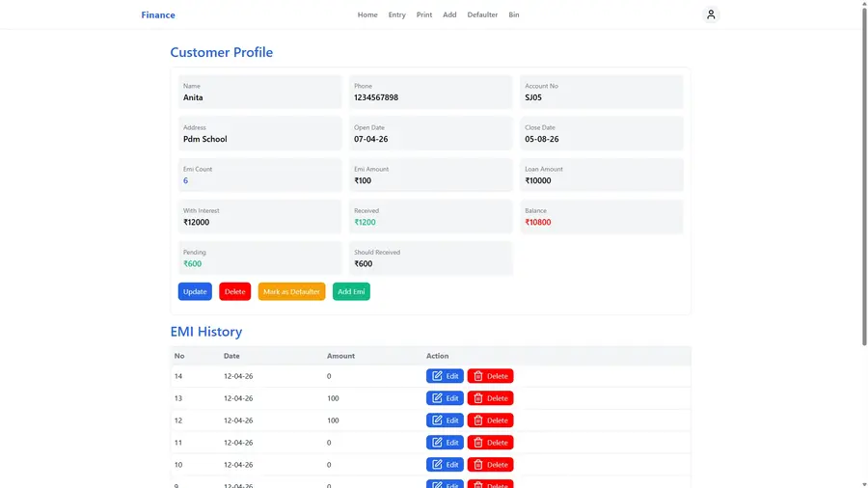Select Loan Amount value ₹10000
Viewport: 868px width, 488px height.
(x=537, y=181)
